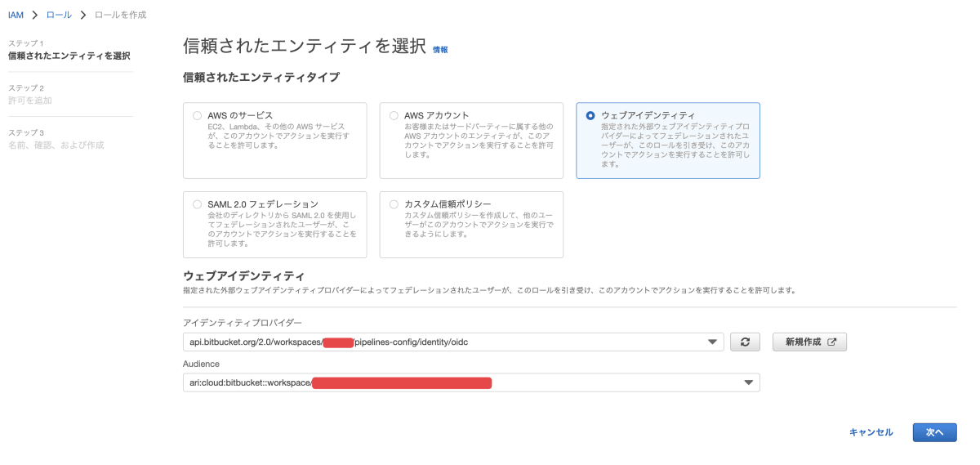The width and height of the screenshot is (980, 465).
Task: Click the アイデンティティプロバイダー field label
Action: pyautogui.click(x=243, y=323)
